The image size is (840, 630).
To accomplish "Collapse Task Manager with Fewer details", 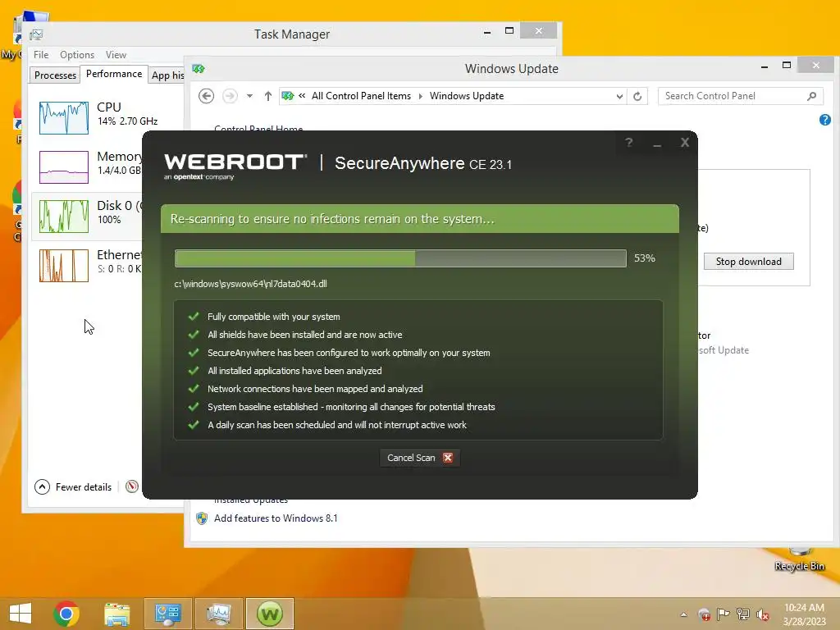I will tap(73, 487).
